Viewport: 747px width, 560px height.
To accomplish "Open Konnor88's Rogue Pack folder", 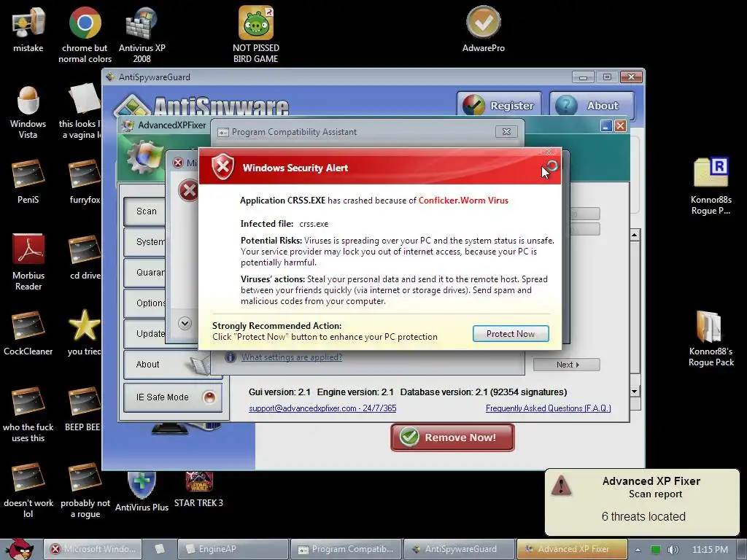I will pos(711,338).
